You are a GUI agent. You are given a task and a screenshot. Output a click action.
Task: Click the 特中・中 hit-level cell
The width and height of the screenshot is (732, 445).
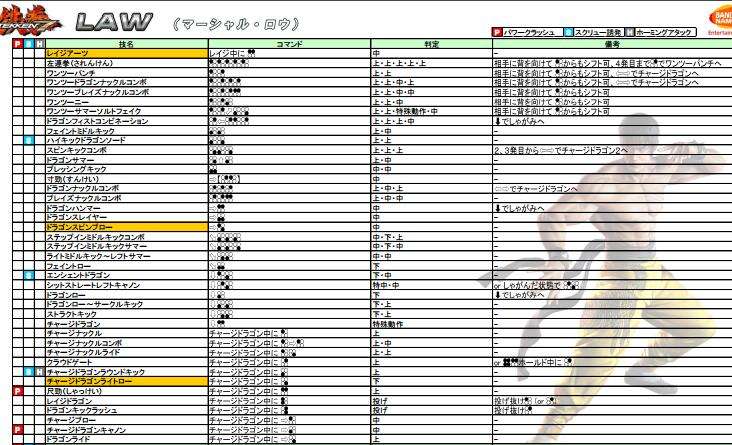pyautogui.click(x=431, y=285)
